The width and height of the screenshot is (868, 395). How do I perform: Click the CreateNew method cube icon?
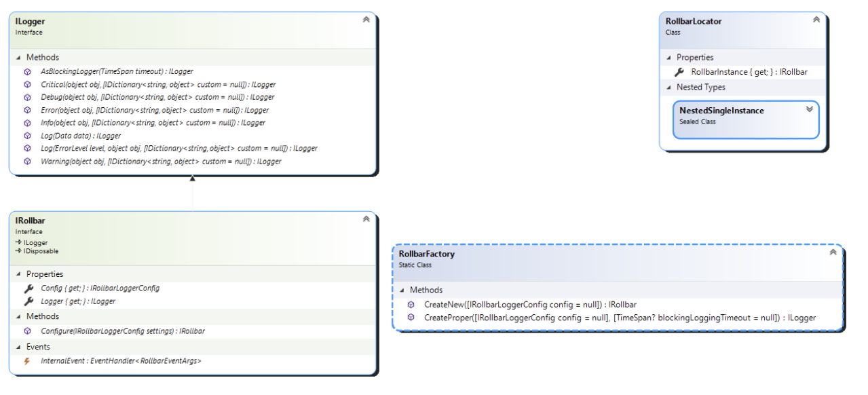411,305
